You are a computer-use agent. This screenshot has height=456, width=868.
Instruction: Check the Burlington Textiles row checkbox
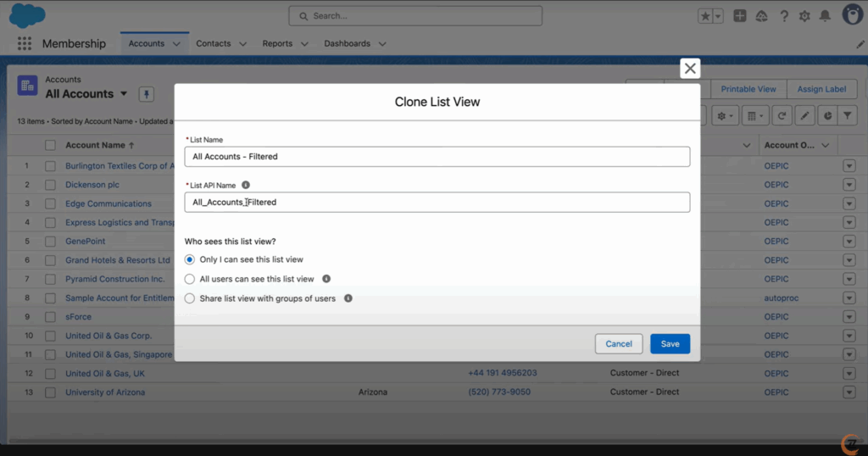pyautogui.click(x=50, y=166)
